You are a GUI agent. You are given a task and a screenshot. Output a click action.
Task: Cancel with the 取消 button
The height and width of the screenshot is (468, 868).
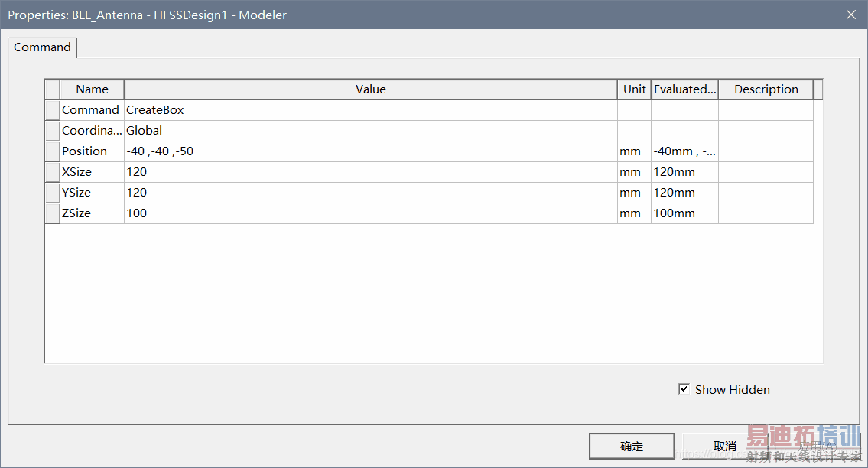[x=725, y=446]
